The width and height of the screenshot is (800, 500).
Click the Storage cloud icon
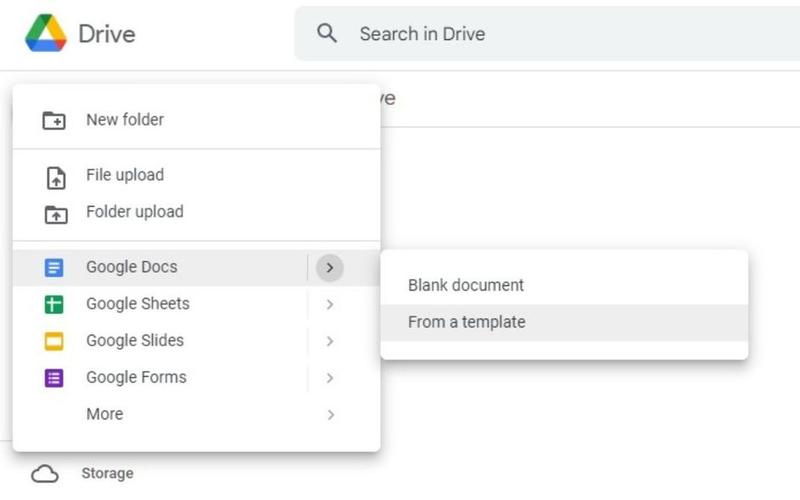45,473
